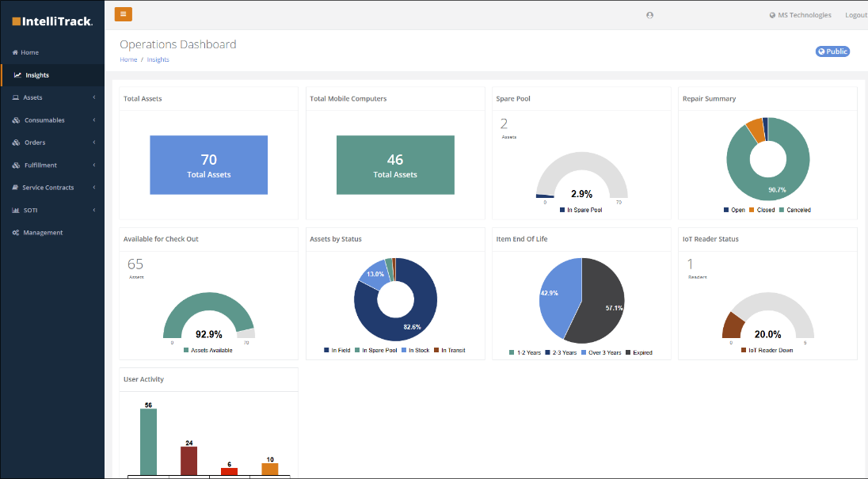Expand the Assets menu chevron
The height and width of the screenshot is (479, 868).
point(94,97)
